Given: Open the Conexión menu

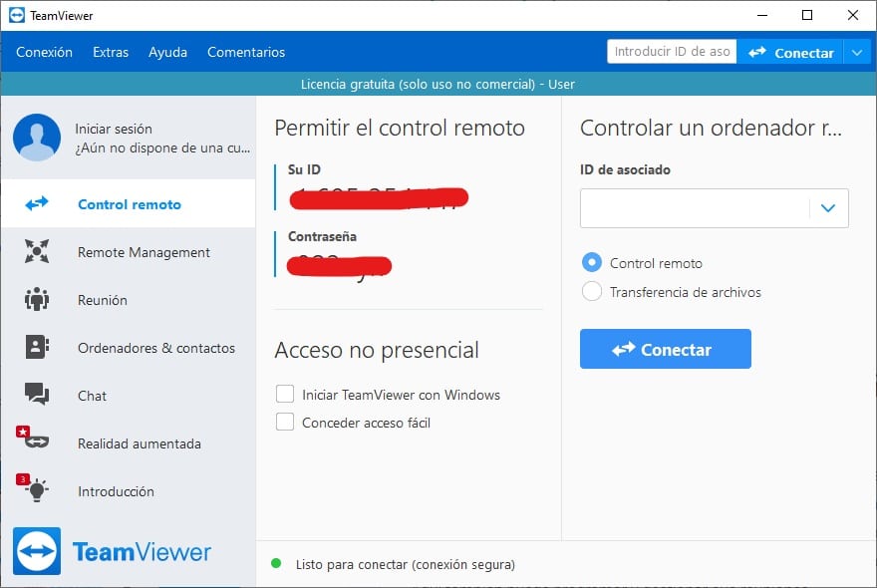Looking at the screenshot, I should 44,52.
